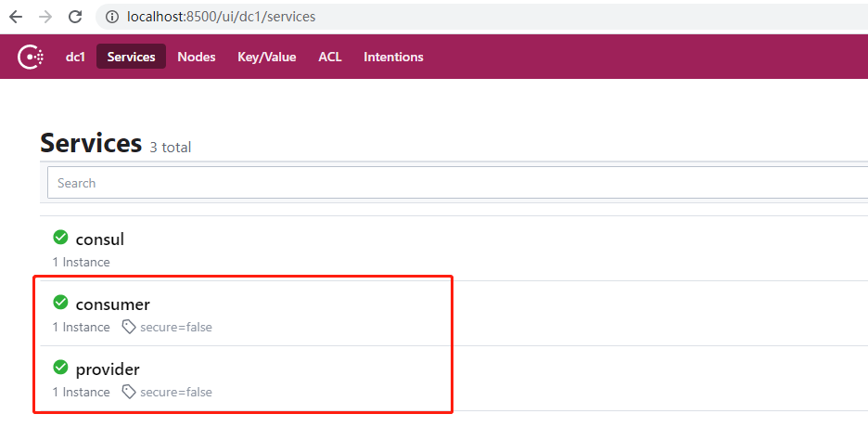Click the green check icon beside provider

pyautogui.click(x=60, y=368)
